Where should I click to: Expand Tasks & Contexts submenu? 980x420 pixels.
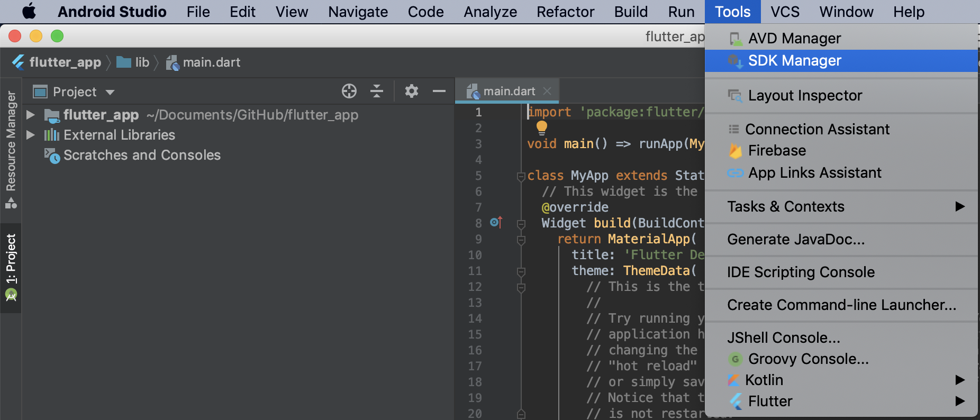coord(841,206)
